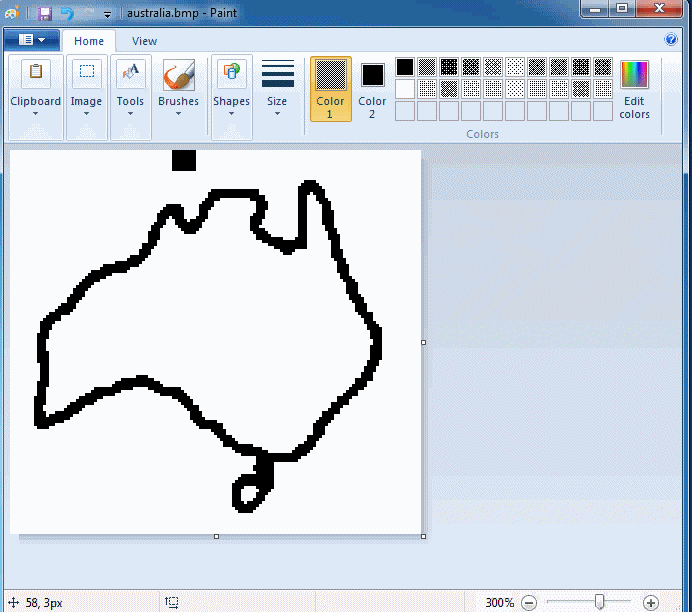Select the Color 1 button
The height and width of the screenshot is (612, 692).
click(331, 89)
